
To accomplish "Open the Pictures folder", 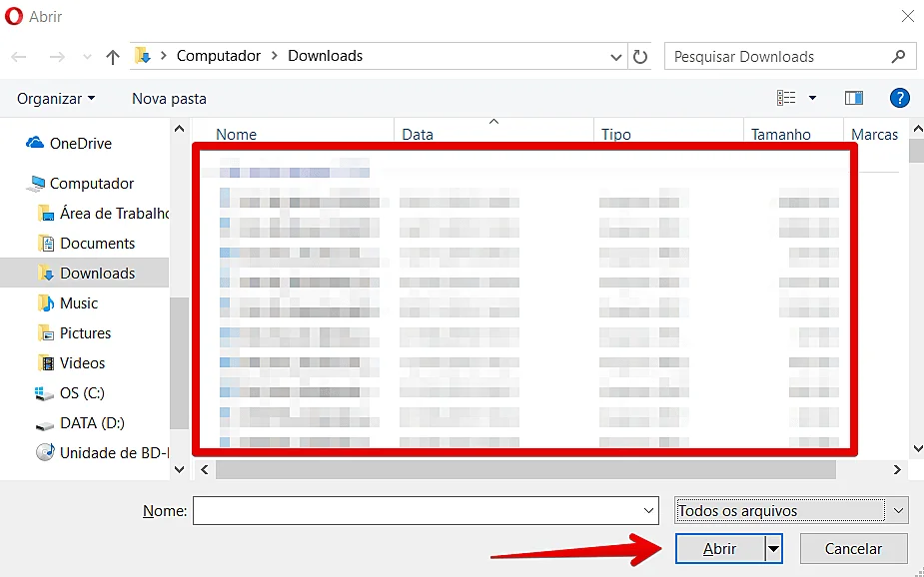I will pos(86,333).
